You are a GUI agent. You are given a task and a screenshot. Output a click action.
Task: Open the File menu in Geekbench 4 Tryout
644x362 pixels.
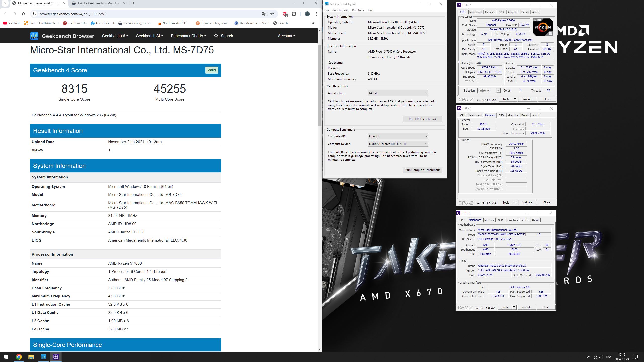(x=327, y=10)
